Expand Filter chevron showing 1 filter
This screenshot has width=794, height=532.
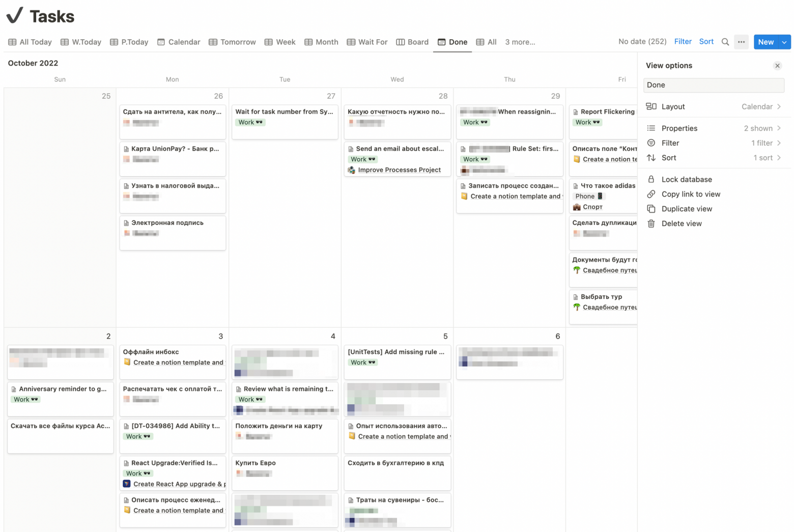779,143
